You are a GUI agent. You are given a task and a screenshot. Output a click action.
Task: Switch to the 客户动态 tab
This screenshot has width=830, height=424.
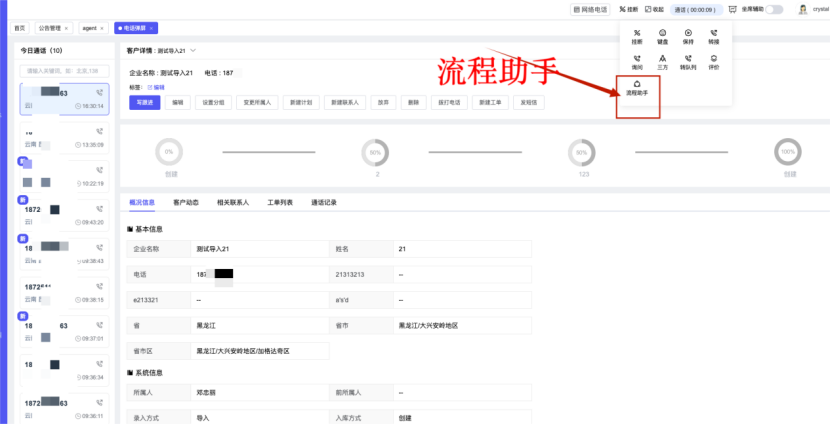click(x=186, y=202)
